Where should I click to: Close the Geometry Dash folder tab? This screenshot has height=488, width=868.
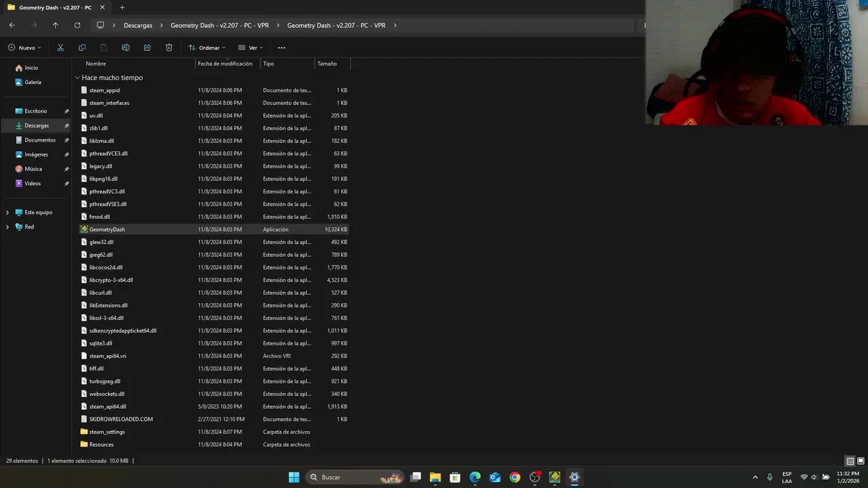102,7
